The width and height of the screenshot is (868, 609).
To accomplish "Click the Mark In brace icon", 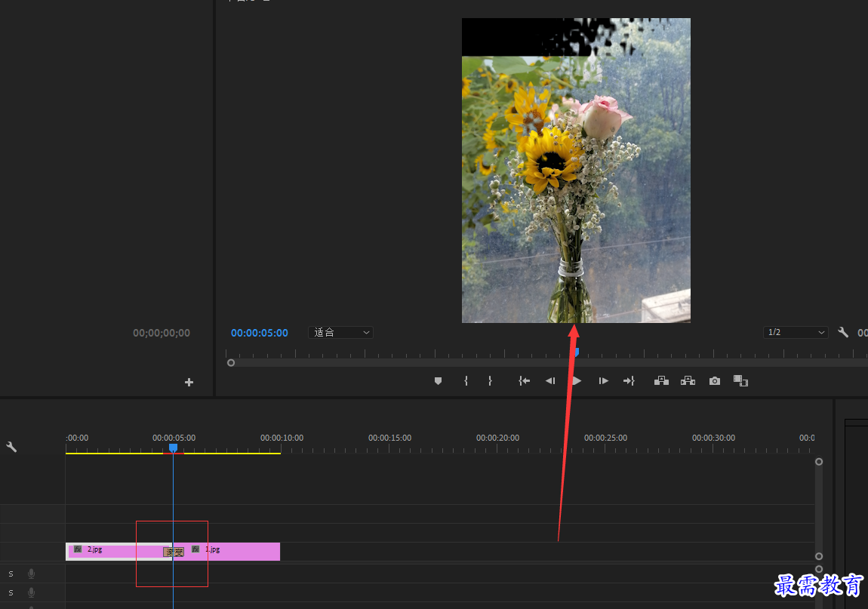I will click(x=466, y=381).
